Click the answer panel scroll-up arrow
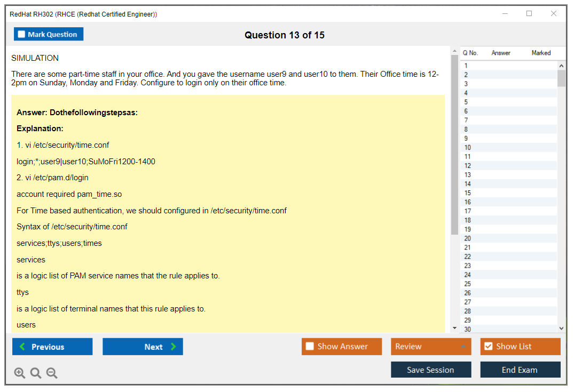This screenshot has width=574, height=392. tap(454, 52)
